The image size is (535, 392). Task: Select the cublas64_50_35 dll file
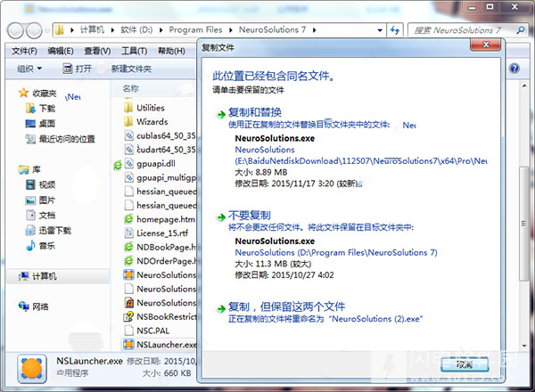point(160,135)
